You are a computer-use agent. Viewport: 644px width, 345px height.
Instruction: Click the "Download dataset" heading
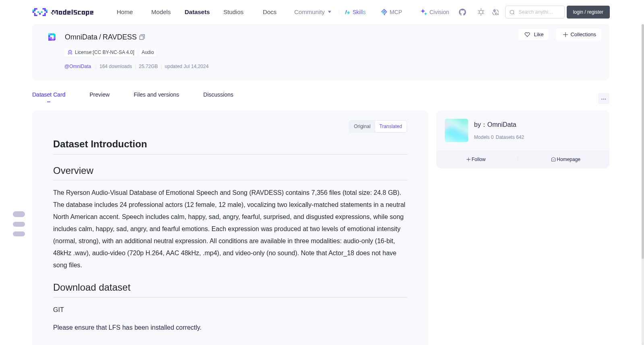pos(92,287)
